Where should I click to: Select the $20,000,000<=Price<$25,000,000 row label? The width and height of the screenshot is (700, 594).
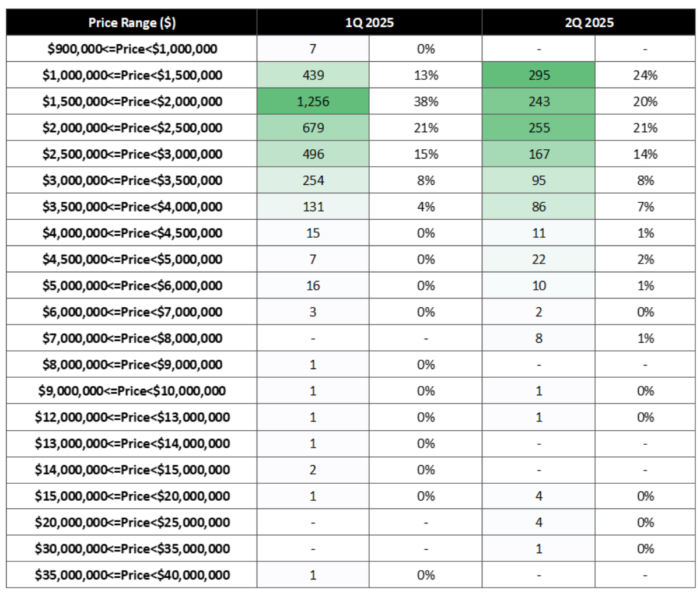click(x=132, y=522)
